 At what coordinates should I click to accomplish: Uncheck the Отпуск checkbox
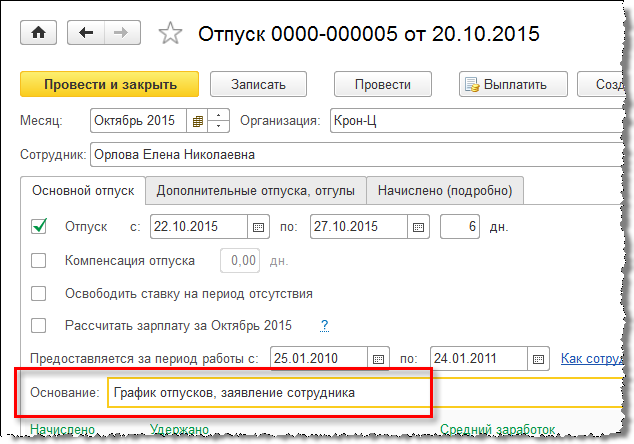pos(39,226)
